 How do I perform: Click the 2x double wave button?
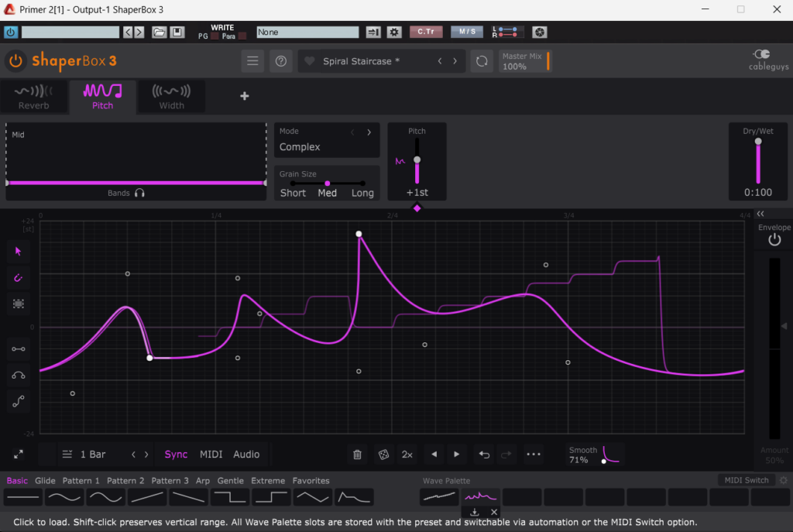(x=407, y=455)
